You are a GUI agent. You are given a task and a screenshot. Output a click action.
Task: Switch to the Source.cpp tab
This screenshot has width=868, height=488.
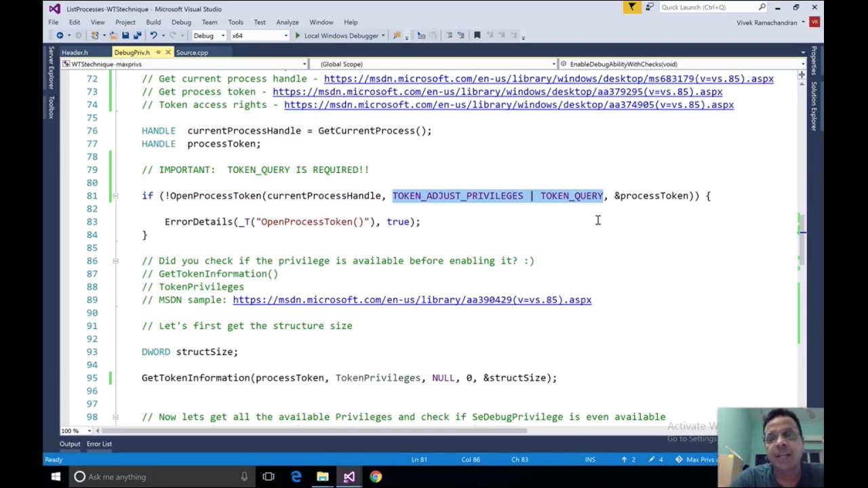pos(192,52)
